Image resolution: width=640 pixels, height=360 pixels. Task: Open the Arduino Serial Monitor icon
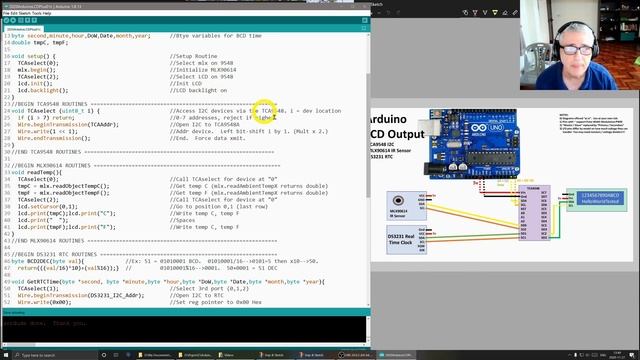[364, 20]
